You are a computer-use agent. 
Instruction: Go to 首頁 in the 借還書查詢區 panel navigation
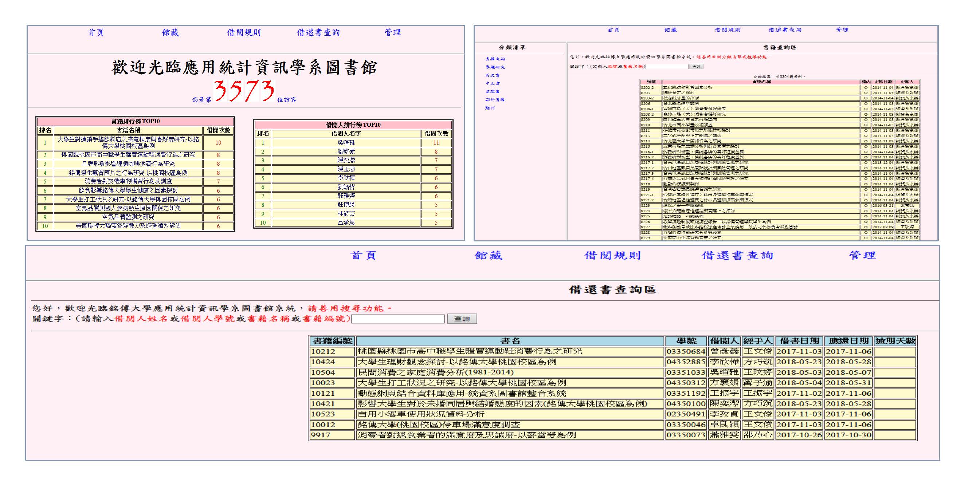click(363, 255)
